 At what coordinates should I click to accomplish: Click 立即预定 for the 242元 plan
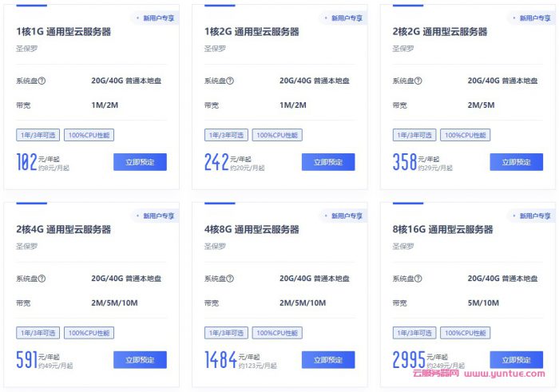coord(328,162)
